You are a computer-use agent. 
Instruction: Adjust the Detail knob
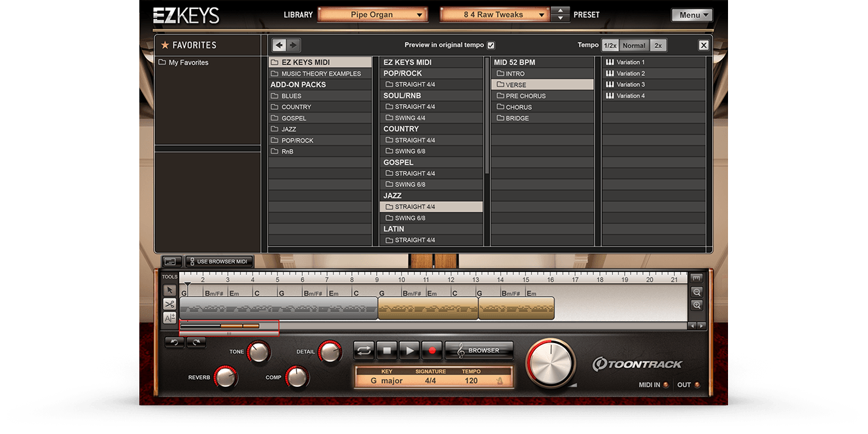pyautogui.click(x=330, y=352)
